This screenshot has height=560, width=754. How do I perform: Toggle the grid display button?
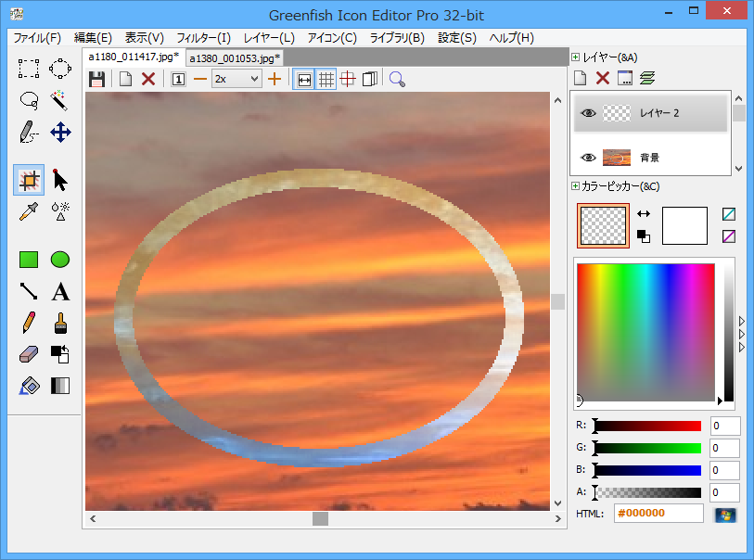(x=326, y=79)
